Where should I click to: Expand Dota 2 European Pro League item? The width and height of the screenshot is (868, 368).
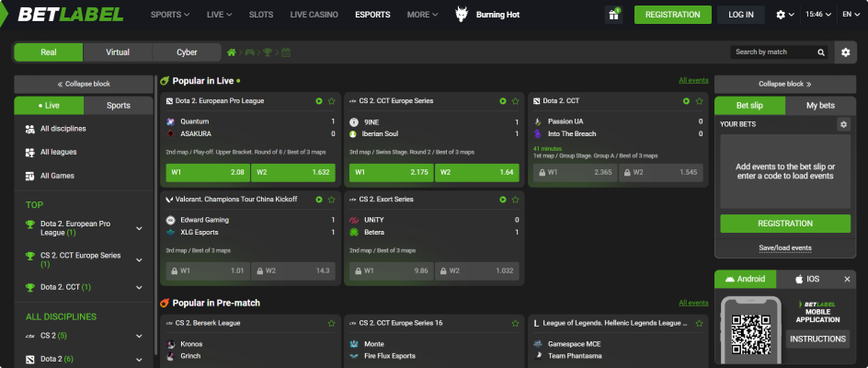[x=140, y=228]
